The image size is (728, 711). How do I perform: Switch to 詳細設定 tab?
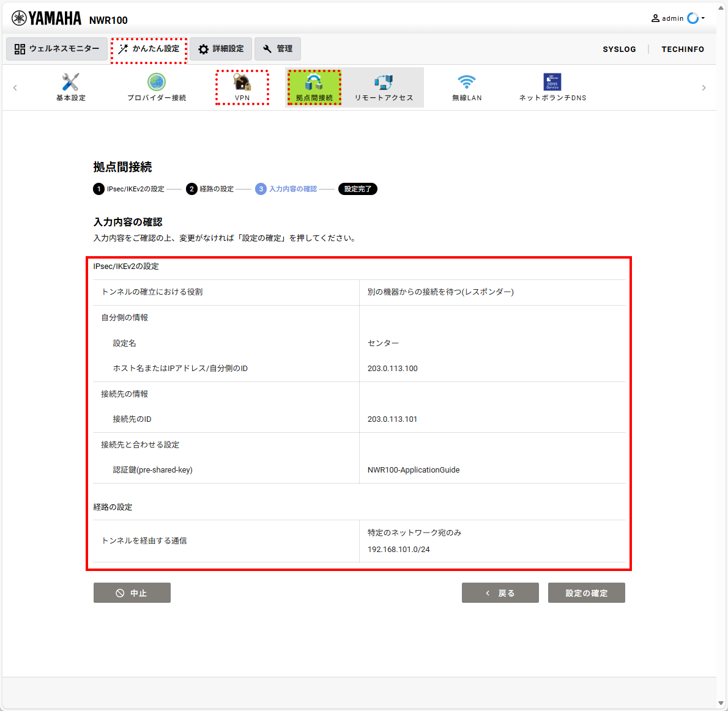[221, 49]
